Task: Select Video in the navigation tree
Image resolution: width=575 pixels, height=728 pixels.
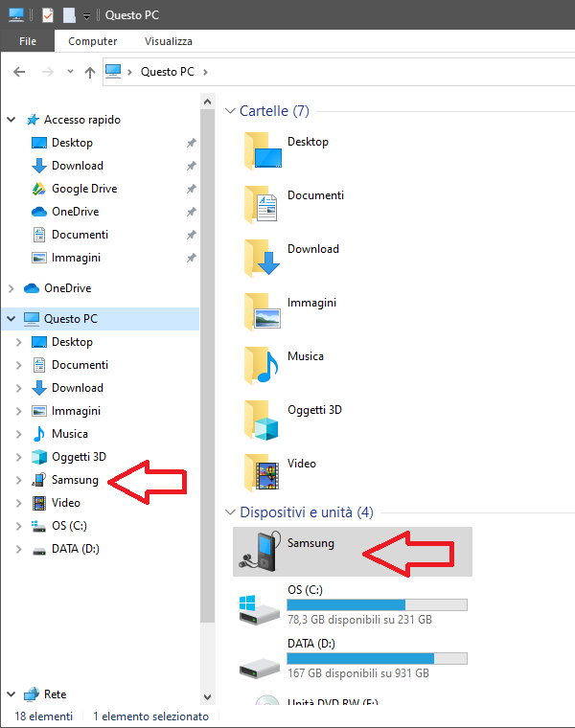Action: [66, 503]
